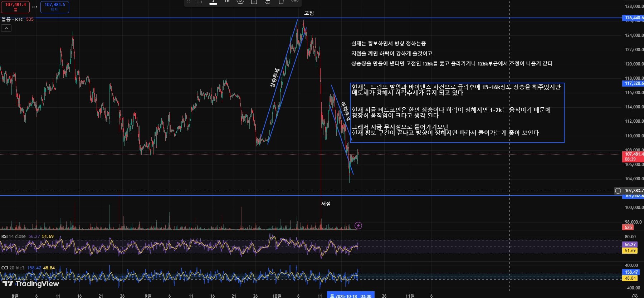Select the 고점 label above the top line
The height and width of the screenshot is (298, 644).
pos(309,13)
